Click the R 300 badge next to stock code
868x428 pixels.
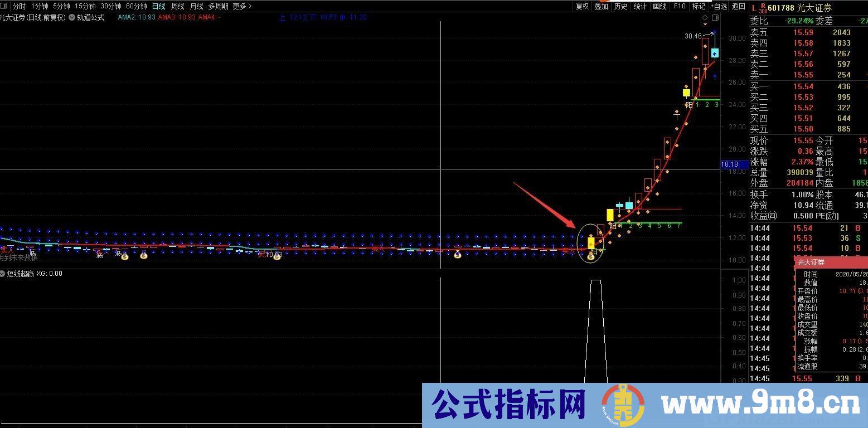763,8
